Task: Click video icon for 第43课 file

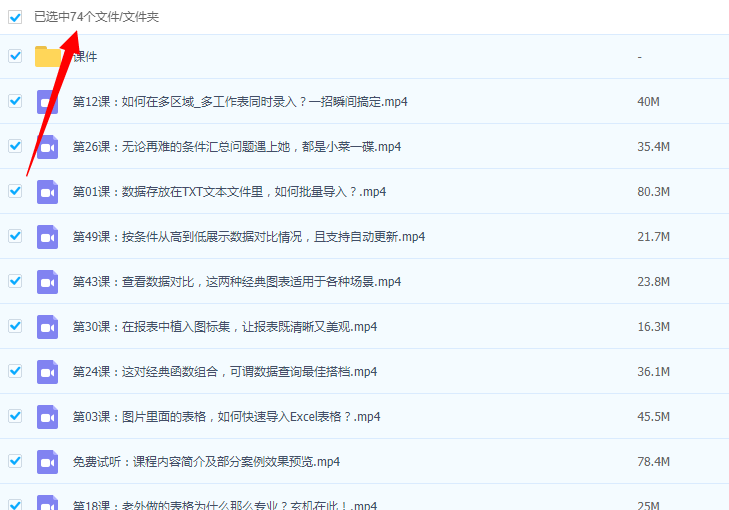Action: coord(48,281)
